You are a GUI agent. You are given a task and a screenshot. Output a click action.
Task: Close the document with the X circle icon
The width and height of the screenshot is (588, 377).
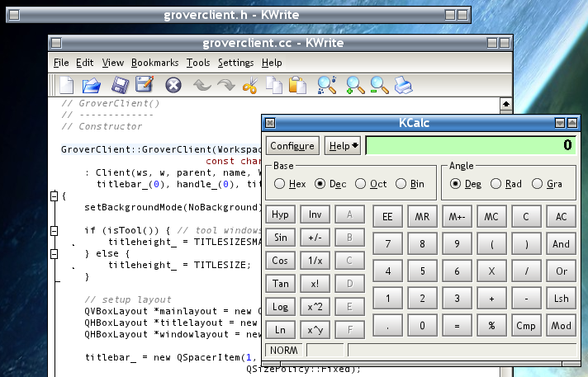pyautogui.click(x=173, y=85)
